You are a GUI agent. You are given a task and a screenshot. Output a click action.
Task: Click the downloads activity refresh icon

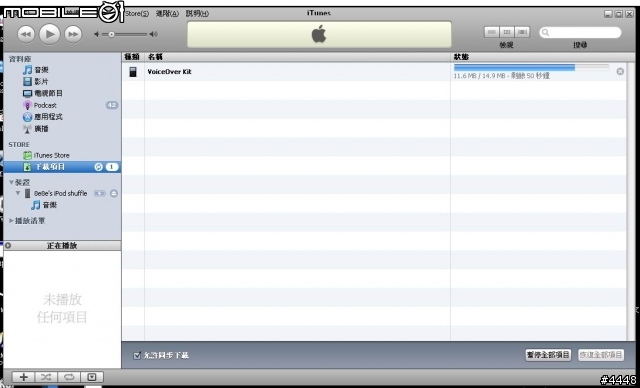[x=98, y=167]
